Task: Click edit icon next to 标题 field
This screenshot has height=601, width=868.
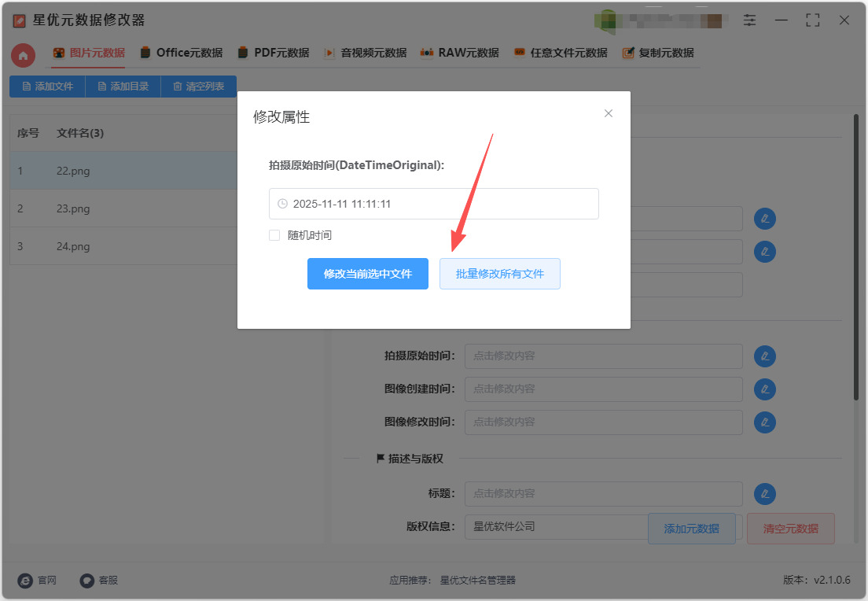Action: coord(764,493)
